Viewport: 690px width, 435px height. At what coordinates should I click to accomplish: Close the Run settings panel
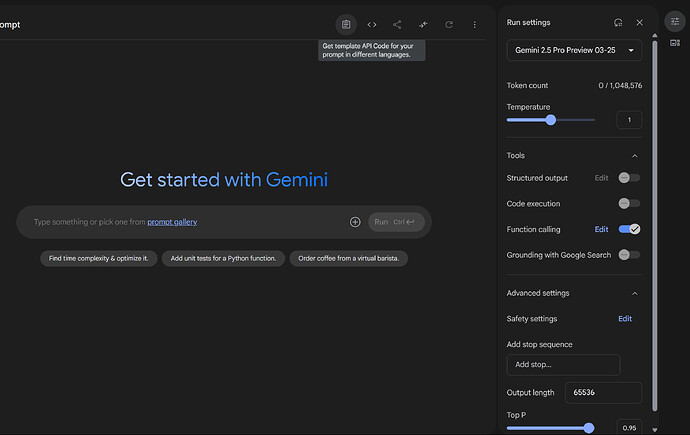pyautogui.click(x=639, y=22)
